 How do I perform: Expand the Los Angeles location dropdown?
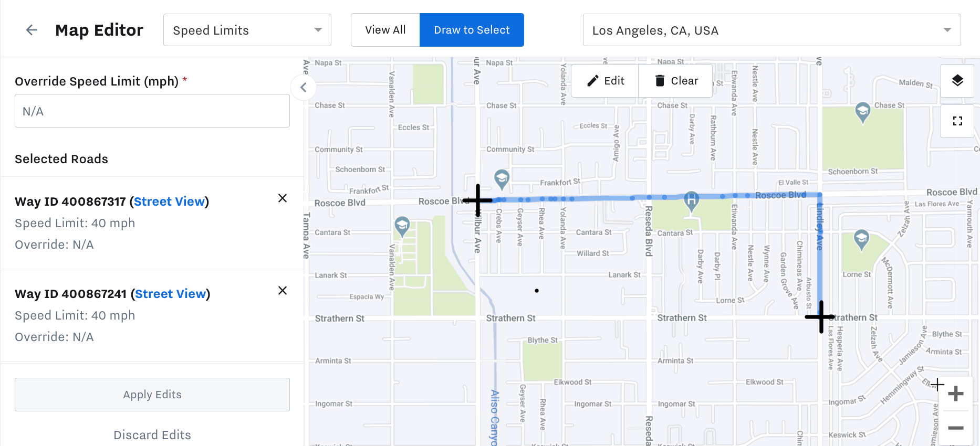[x=772, y=30]
